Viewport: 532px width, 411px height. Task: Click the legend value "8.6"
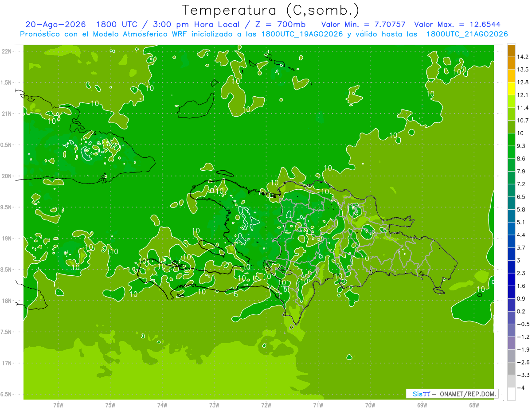522,159
